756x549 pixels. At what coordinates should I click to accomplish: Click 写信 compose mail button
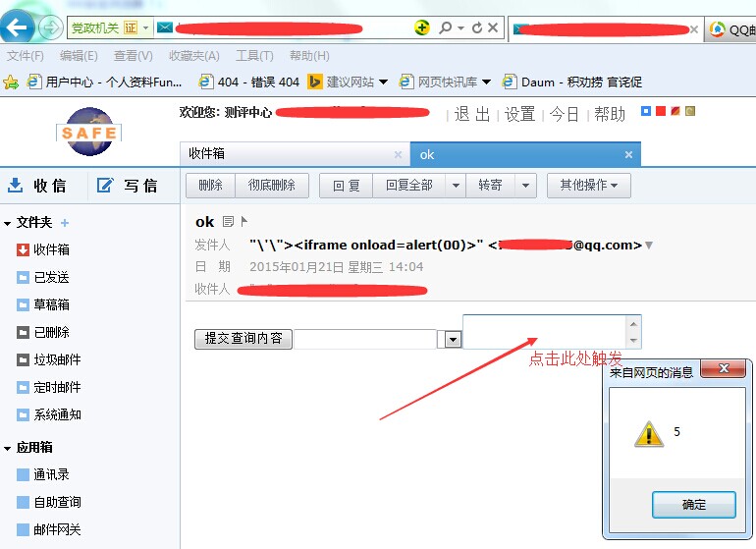128,186
